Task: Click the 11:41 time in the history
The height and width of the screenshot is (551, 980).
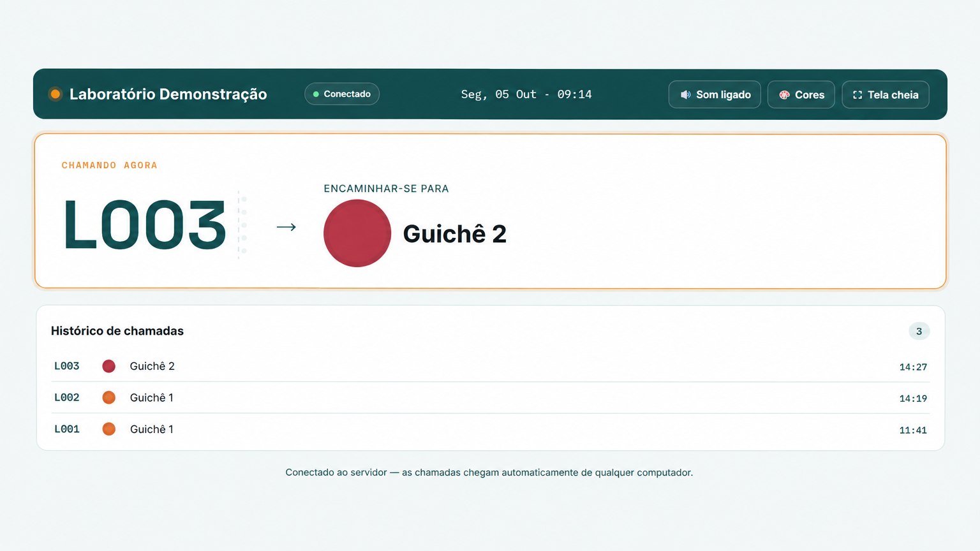Action: [913, 430]
